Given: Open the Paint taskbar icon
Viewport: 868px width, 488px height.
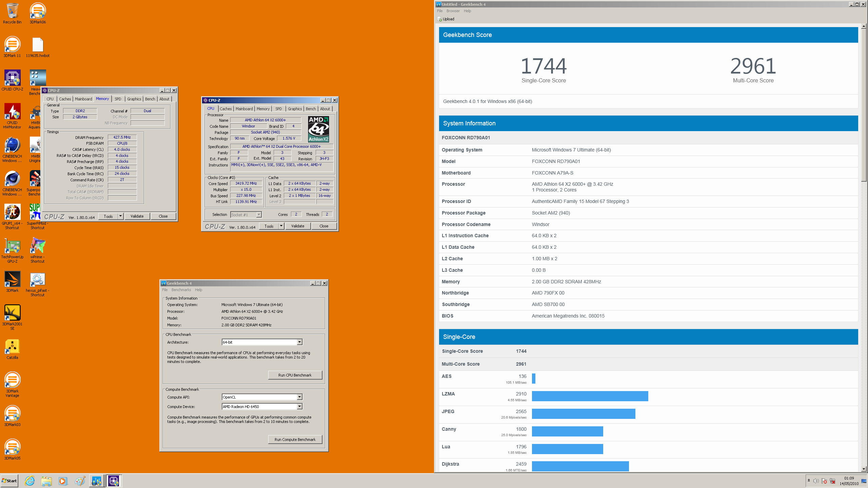Looking at the screenshot, I should (x=80, y=481).
